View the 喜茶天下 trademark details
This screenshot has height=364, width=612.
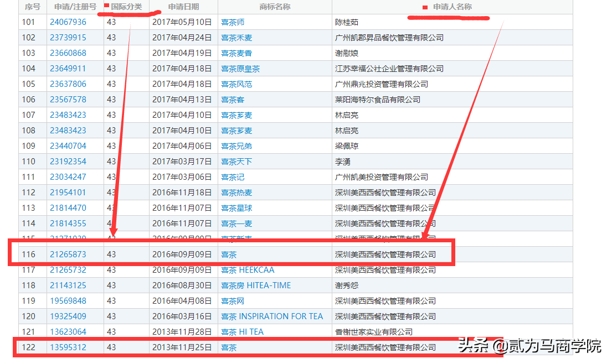236,162
